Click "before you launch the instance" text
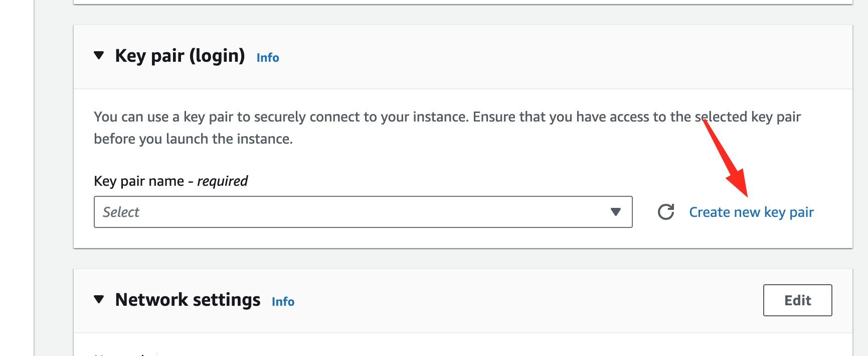 point(193,139)
